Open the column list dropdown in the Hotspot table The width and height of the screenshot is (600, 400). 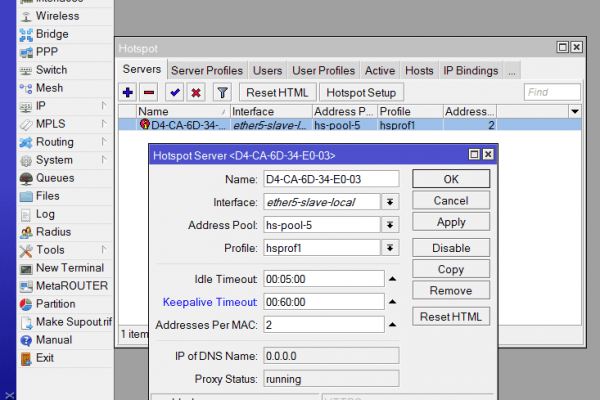pos(575,111)
